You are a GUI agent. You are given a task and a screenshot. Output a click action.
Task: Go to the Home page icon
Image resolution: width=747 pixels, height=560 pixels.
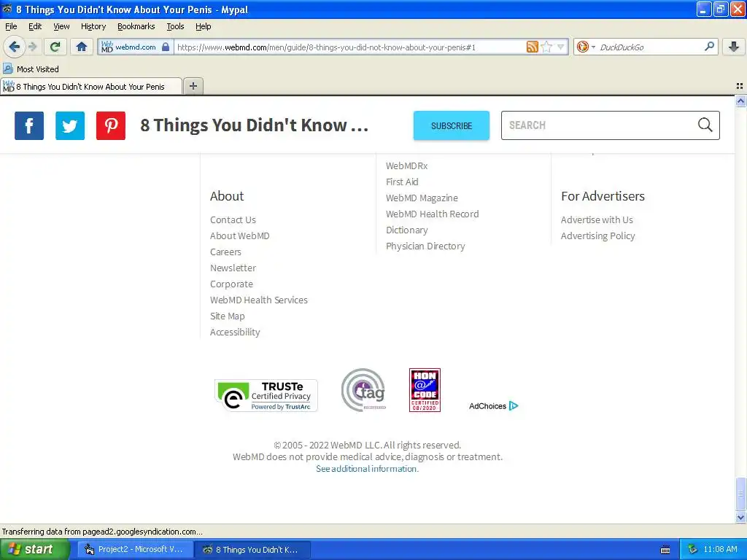[82, 47]
